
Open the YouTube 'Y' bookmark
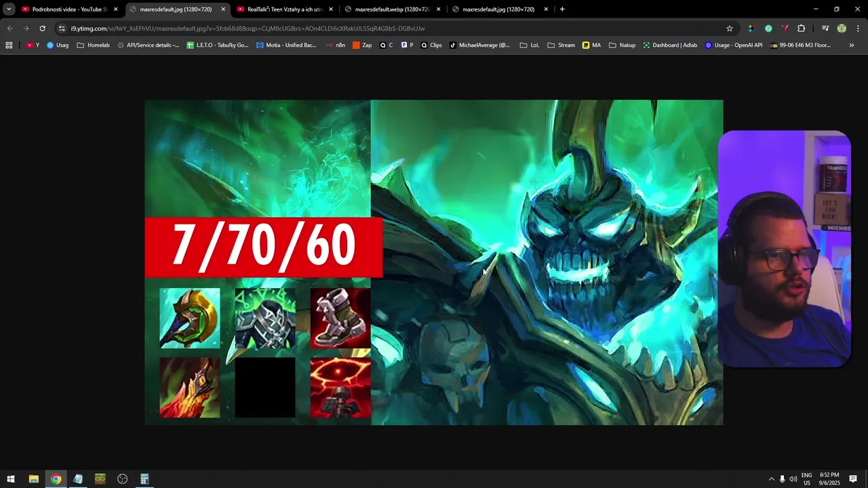pos(33,45)
